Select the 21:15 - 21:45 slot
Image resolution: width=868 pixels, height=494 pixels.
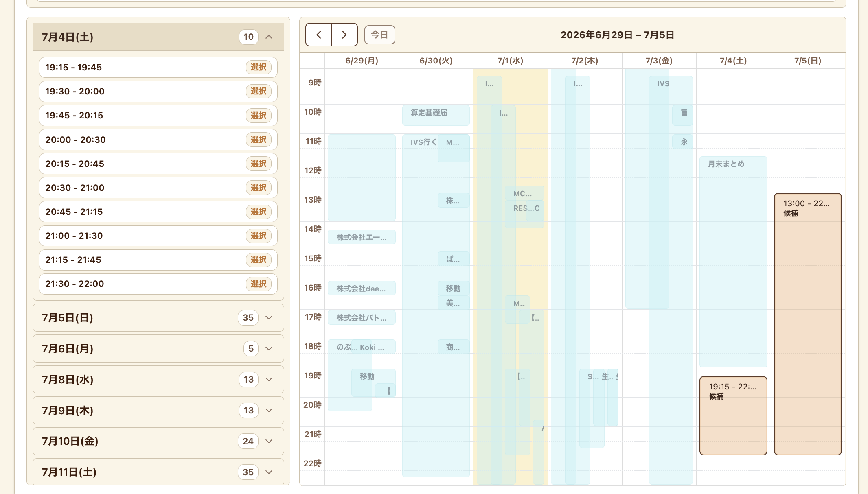(259, 260)
